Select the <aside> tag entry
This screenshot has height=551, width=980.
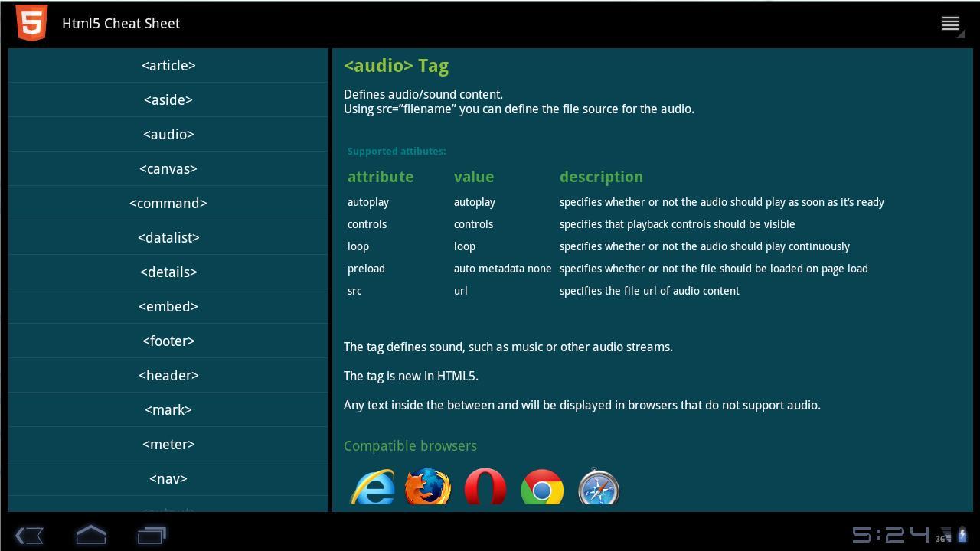(168, 99)
